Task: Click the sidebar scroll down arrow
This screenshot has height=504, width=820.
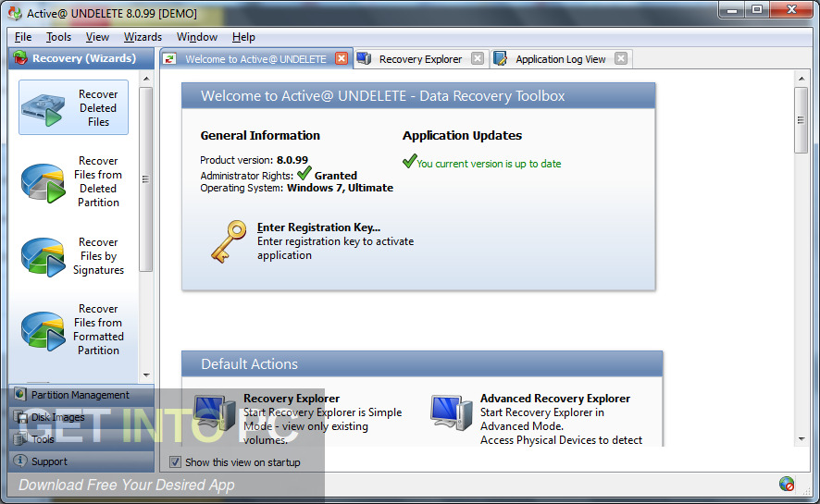Action: (146, 375)
